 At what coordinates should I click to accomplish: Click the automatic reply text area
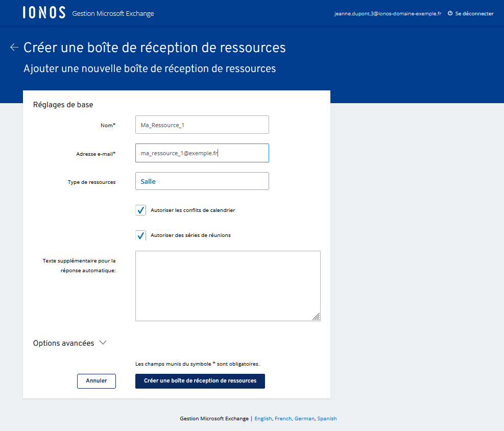tap(227, 285)
